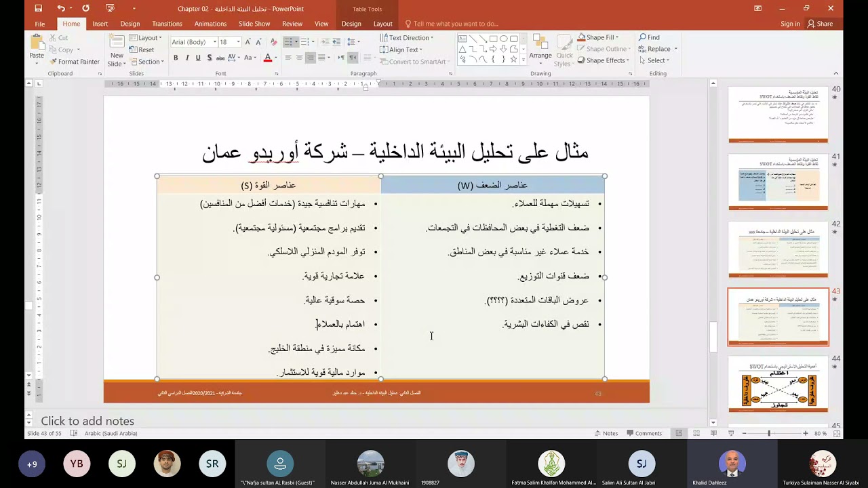Start Slide Show from status bar icon

pyautogui.click(x=730, y=433)
